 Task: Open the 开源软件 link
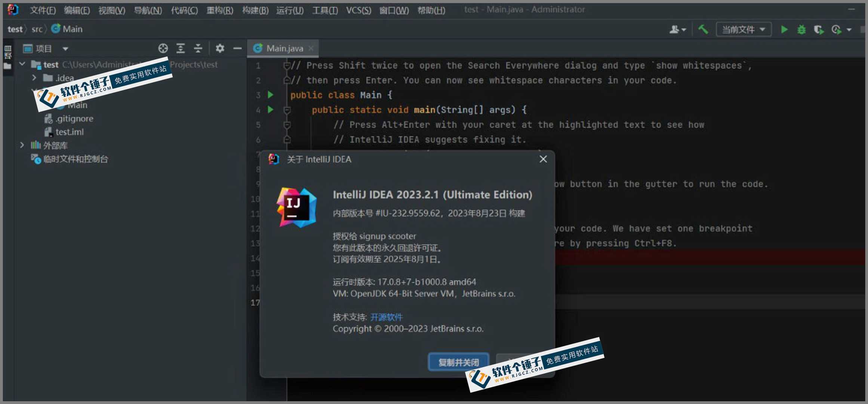386,317
